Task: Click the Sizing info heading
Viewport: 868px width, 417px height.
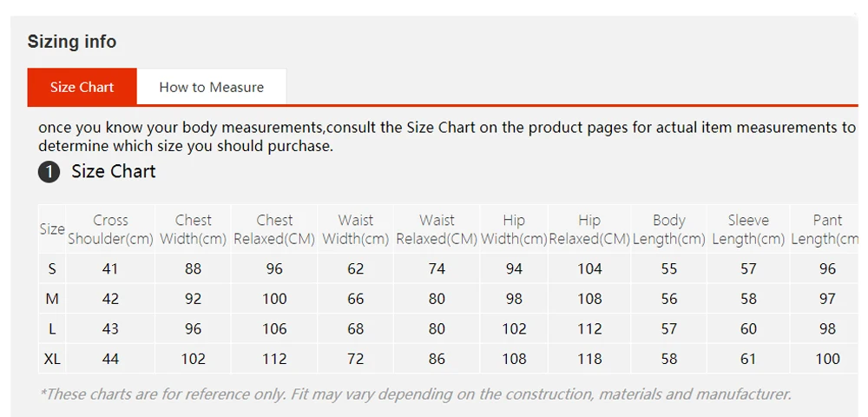Action: click(72, 42)
